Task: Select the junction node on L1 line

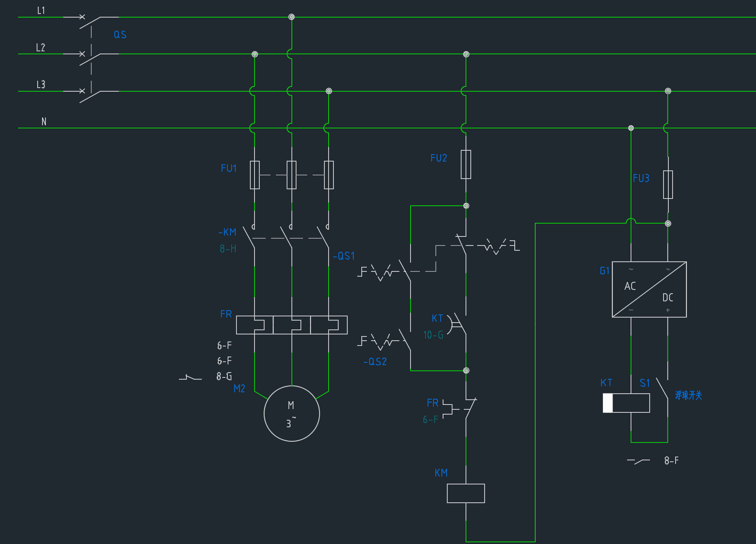Action: click(x=292, y=17)
